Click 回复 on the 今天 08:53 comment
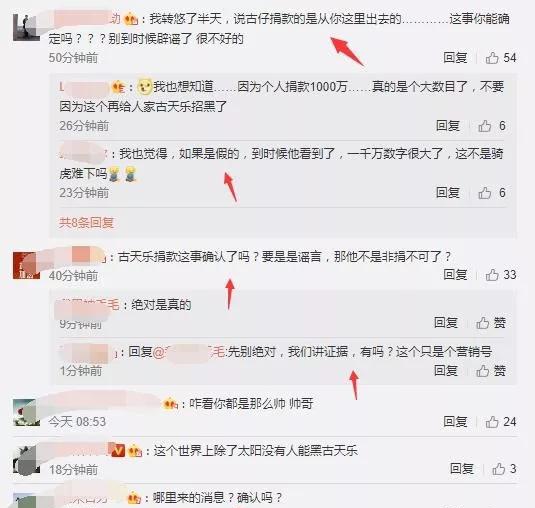The width and height of the screenshot is (535, 508). (x=455, y=422)
